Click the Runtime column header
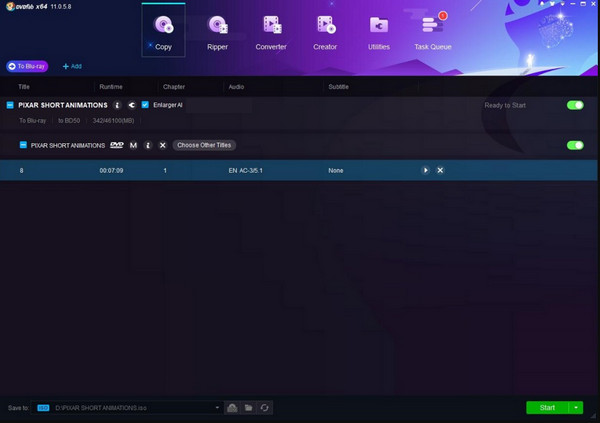Image resolution: width=600 pixels, height=423 pixels. click(x=111, y=87)
